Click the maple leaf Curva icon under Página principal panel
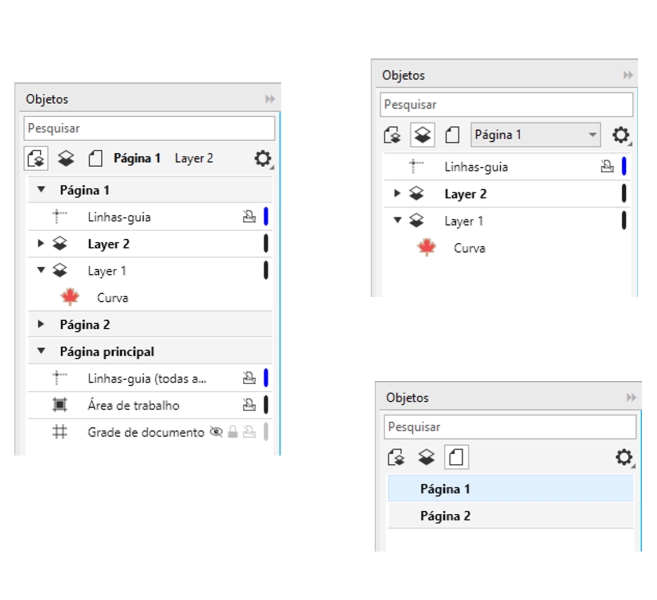The height and width of the screenshot is (600, 657). point(70,297)
